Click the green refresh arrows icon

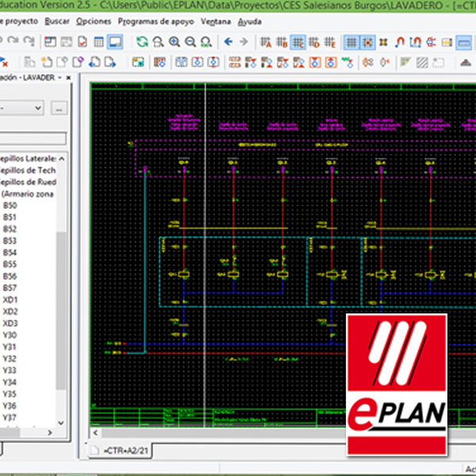tap(142, 41)
